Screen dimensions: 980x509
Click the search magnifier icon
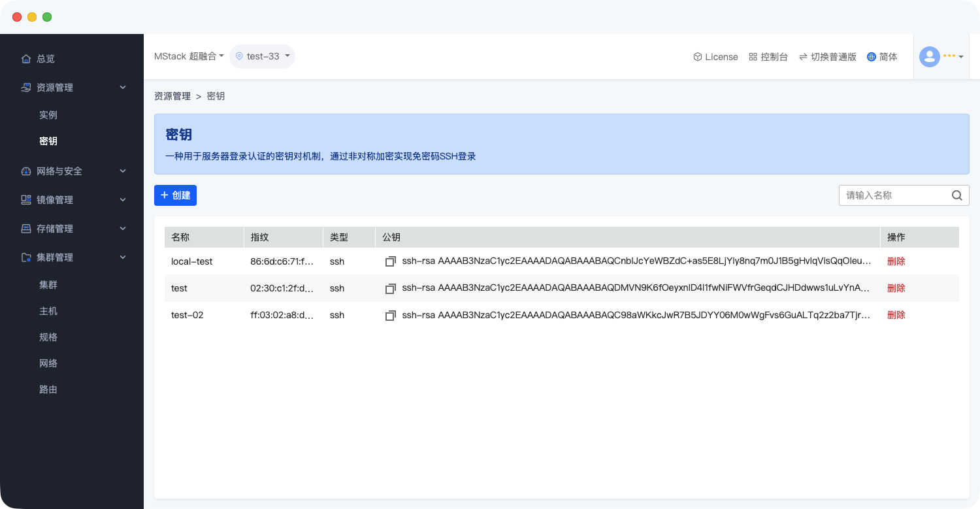coord(956,195)
